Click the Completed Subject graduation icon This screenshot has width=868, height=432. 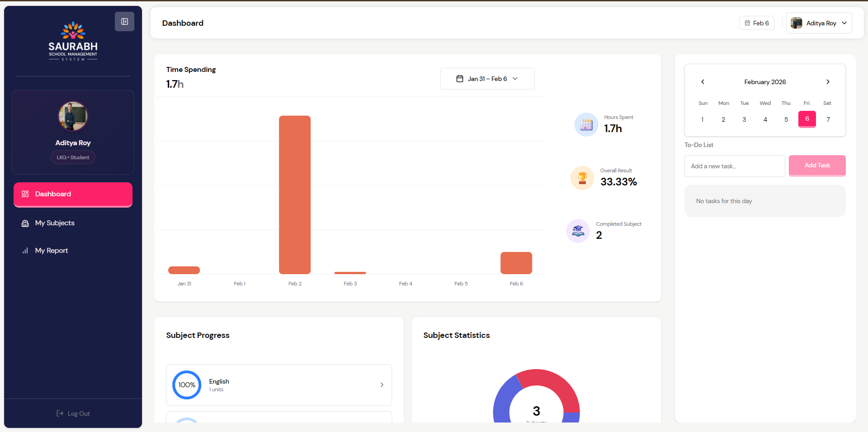[x=578, y=231]
